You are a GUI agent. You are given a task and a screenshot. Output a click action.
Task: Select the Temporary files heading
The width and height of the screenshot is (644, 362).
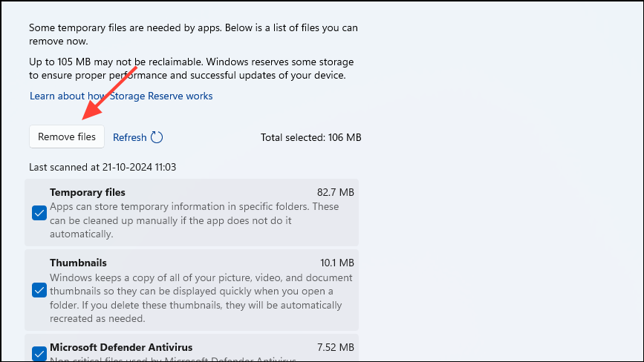point(88,192)
